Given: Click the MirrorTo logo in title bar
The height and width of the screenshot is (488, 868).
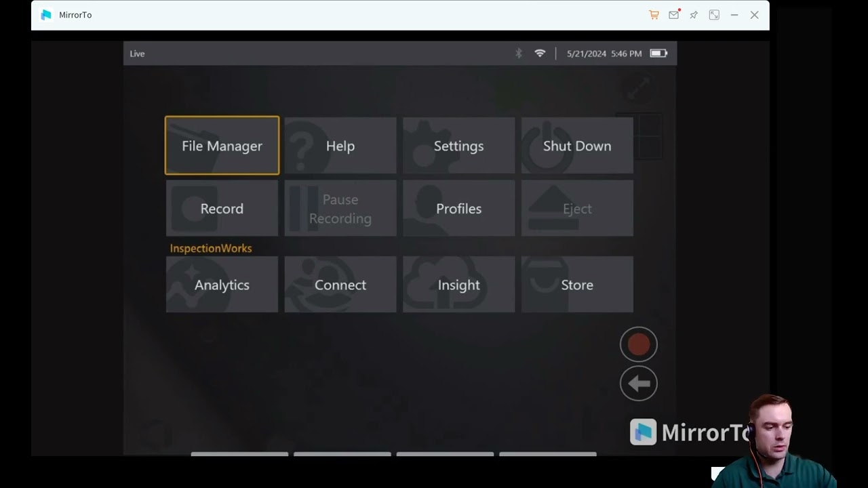Looking at the screenshot, I should pos(46,15).
